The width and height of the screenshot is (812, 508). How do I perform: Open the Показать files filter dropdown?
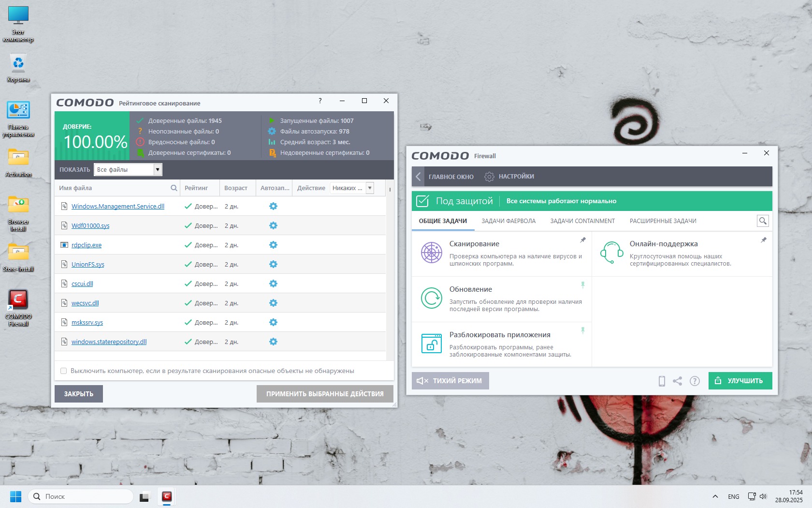tap(128, 170)
